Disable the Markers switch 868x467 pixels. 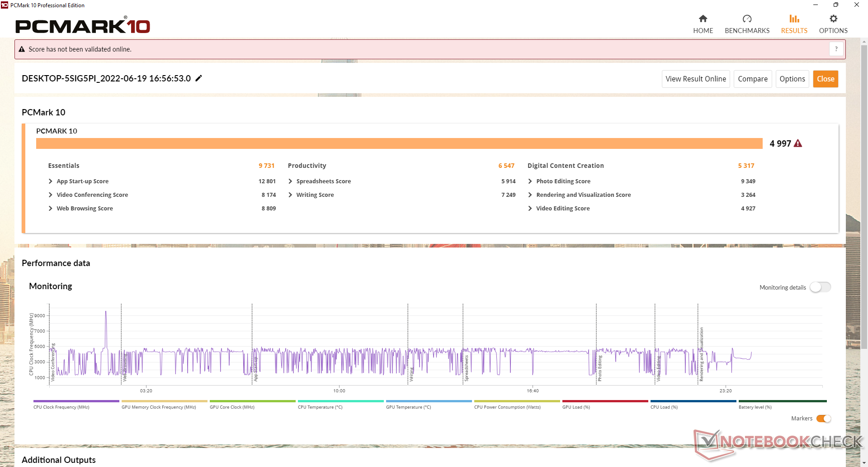click(x=824, y=419)
